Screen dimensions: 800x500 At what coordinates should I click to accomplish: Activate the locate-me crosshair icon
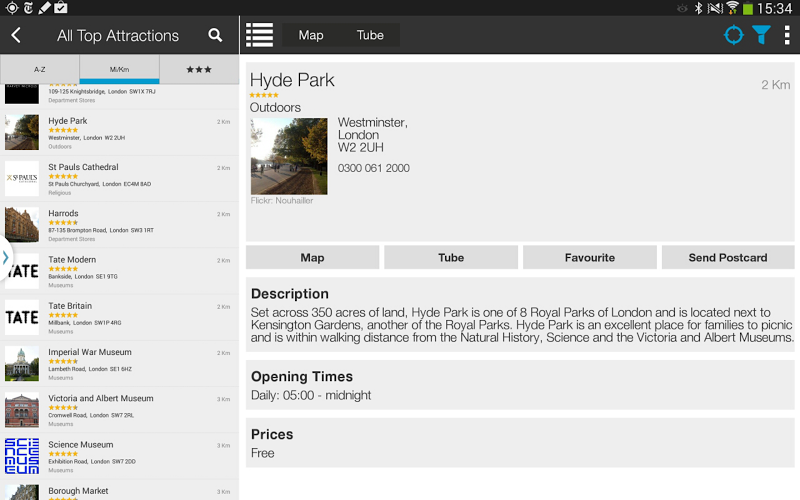click(x=734, y=35)
